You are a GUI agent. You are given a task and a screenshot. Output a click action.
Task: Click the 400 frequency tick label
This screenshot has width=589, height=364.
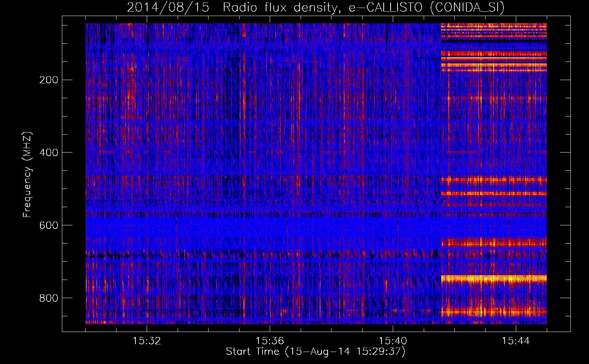[x=48, y=153]
